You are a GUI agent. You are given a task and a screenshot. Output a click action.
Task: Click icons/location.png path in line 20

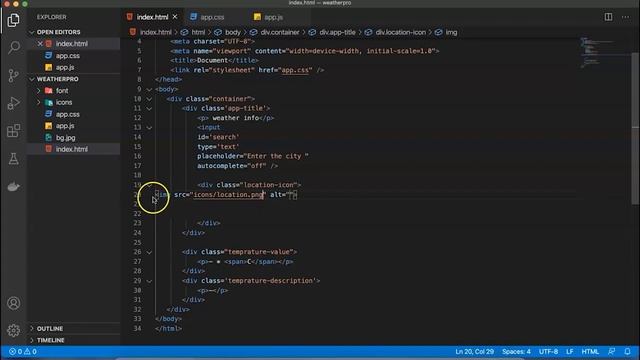pyautogui.click(x=228, y=195)
